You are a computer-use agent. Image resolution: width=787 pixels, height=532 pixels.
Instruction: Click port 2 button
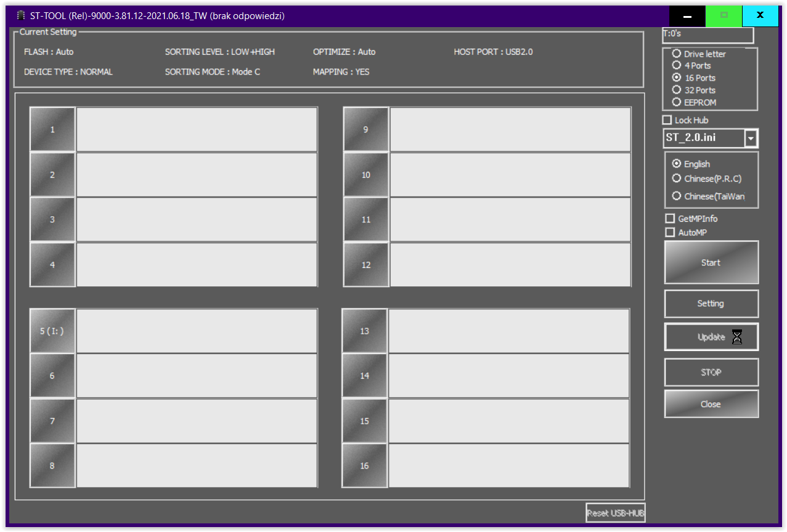(x=52, y=175)
